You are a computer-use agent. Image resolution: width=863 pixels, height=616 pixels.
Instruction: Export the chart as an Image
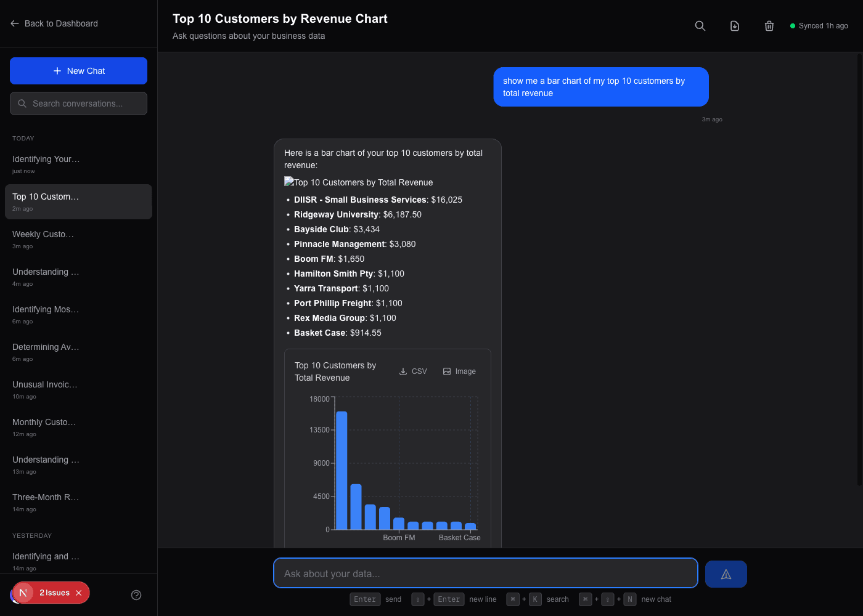coord(459,371)
